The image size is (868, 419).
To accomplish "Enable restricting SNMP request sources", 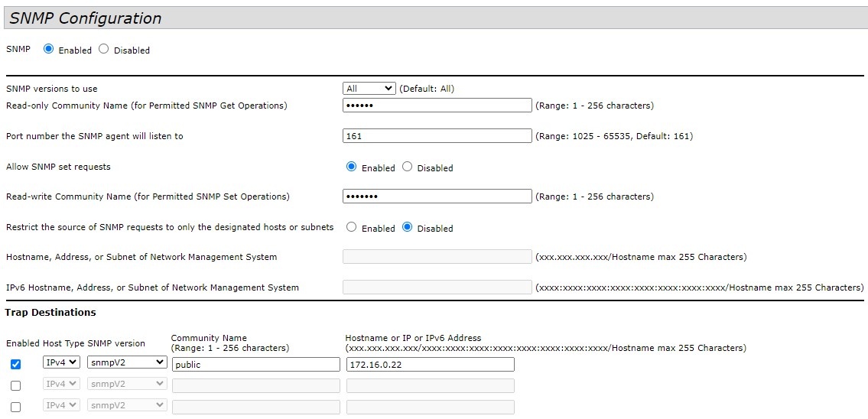I will (351, 227).
